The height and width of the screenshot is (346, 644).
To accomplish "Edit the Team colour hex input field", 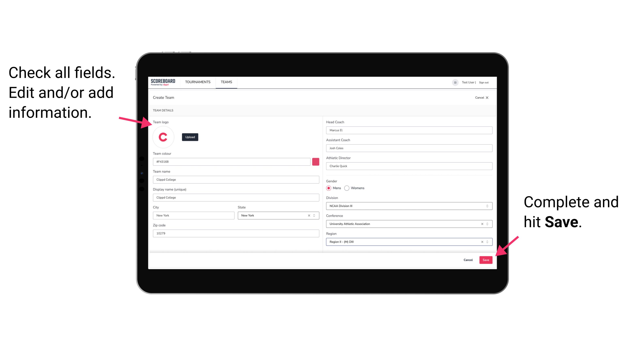I will tap(232, 161).
